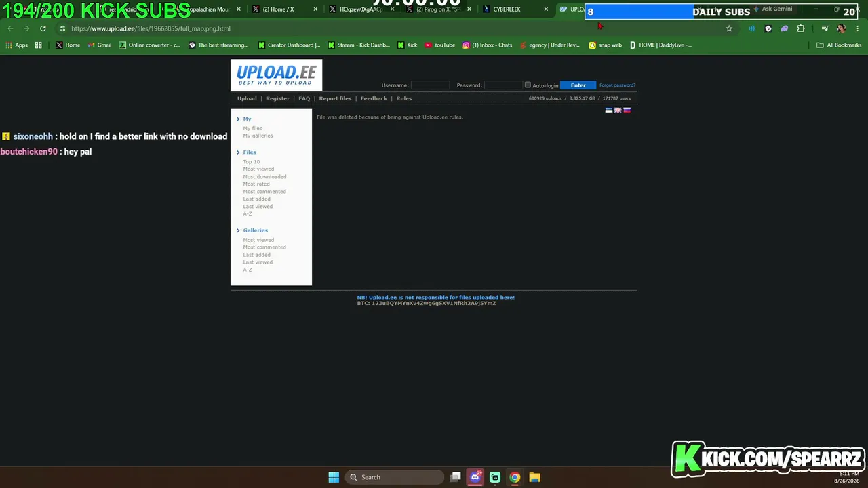Open the YouTube bookmark
The width and height of the screenshot is (868, 488).
(439, 45)
